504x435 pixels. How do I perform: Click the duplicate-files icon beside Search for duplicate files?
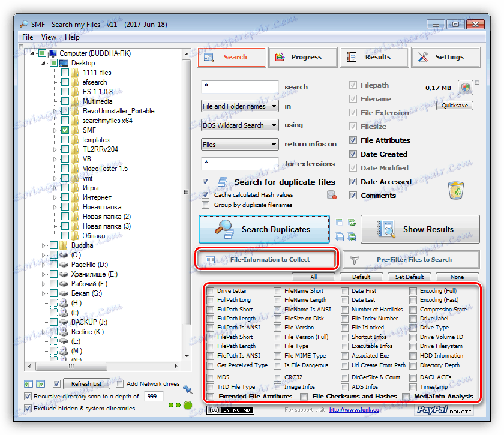(223, 182)
